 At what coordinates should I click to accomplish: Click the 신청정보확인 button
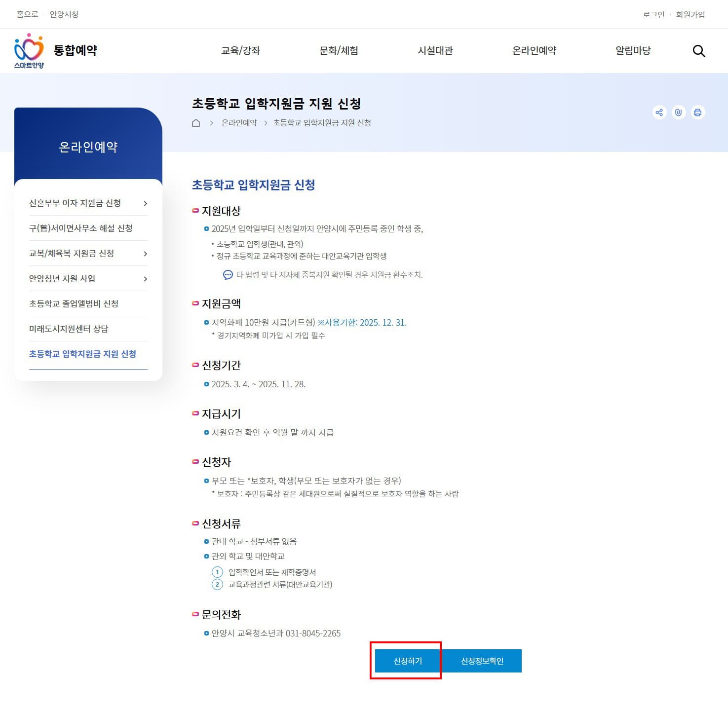point(482,661)
